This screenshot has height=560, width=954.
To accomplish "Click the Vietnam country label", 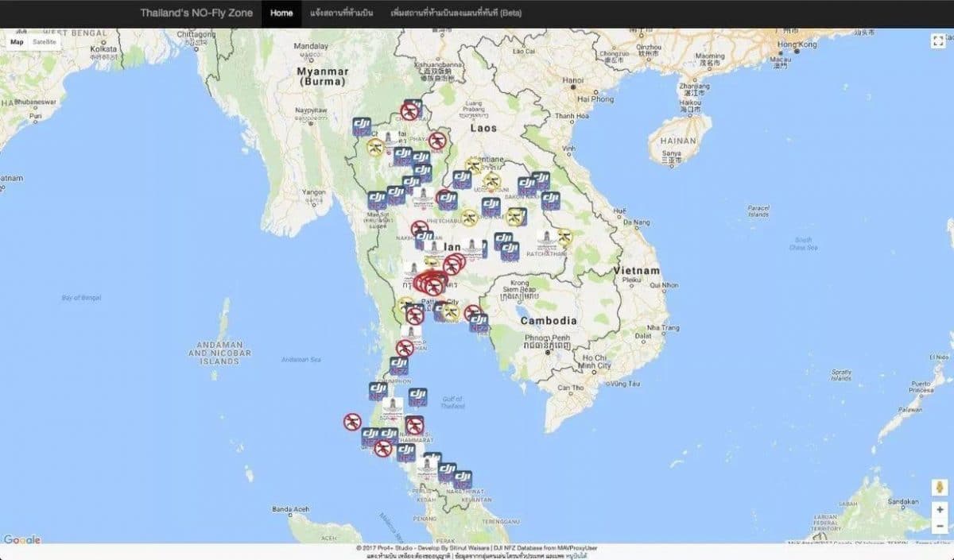I will tap(637, 270).
